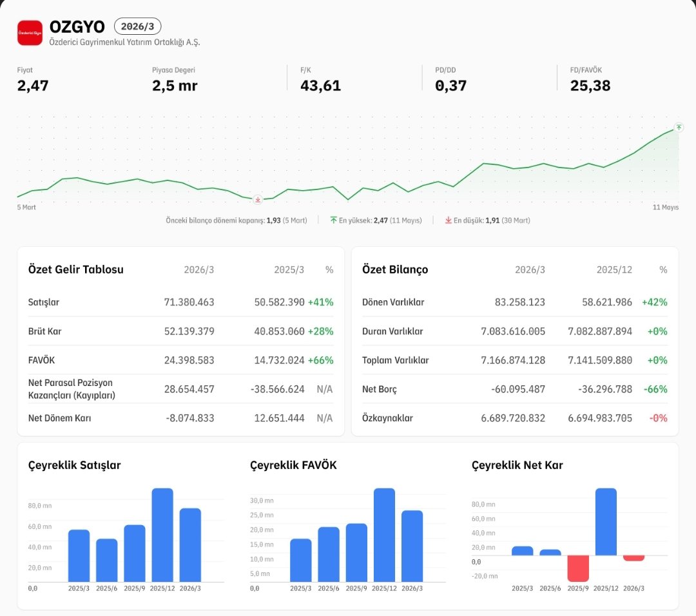Image resolution: width=696 pixels, height=616 pixels.
Task: Click the 2025/3 bar in Çeyreklik Net Kar
Action: [523, 551]
